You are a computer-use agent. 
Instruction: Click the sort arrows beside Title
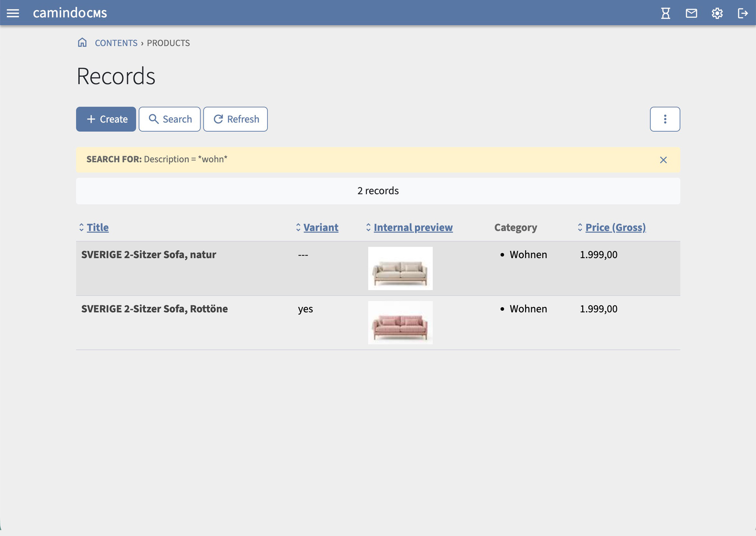(x=82, y=227)
